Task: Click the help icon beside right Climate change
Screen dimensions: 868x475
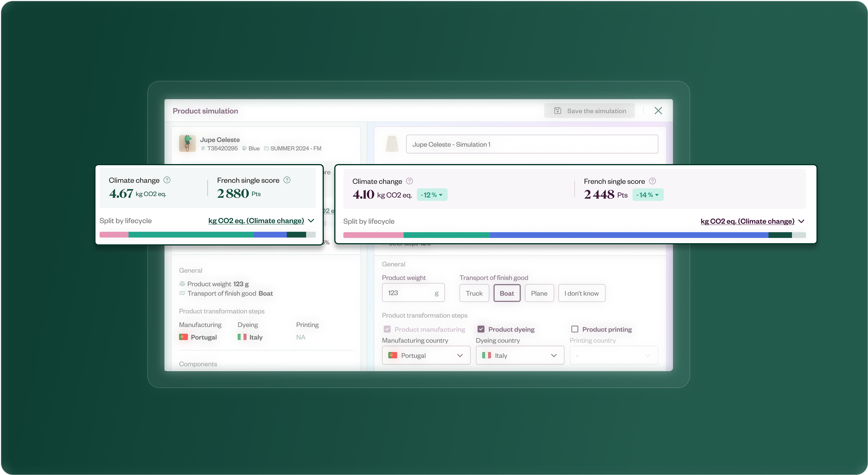Action: click(x=409, y=181)
